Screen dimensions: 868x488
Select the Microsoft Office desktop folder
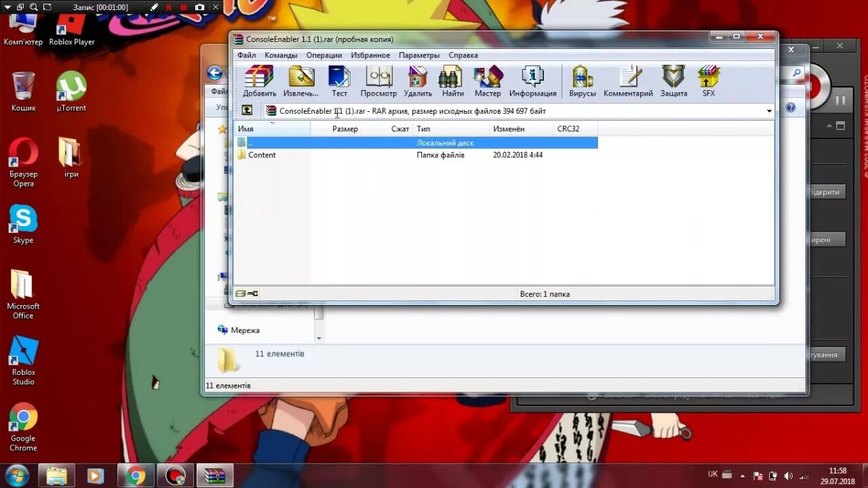tap(23, 295)
